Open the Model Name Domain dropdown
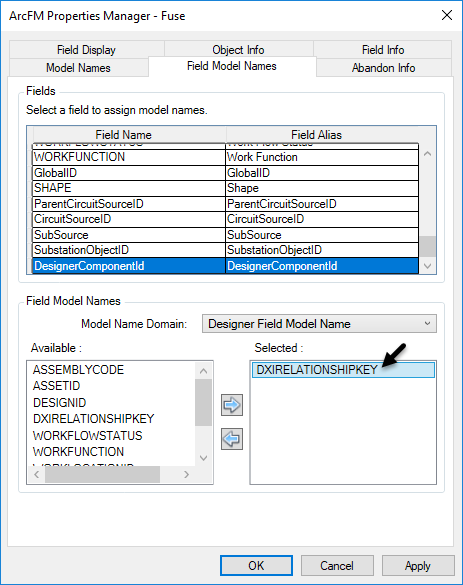 click(x=319, y=323)
